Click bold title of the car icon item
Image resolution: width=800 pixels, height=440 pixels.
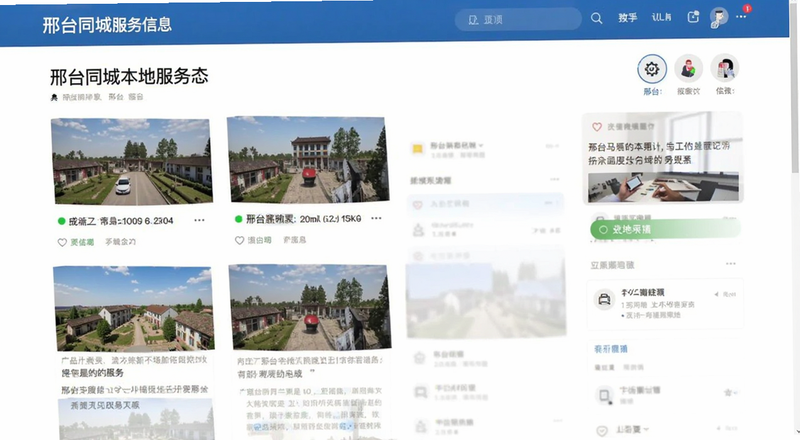pyautogui.click(x=642, y=292)
